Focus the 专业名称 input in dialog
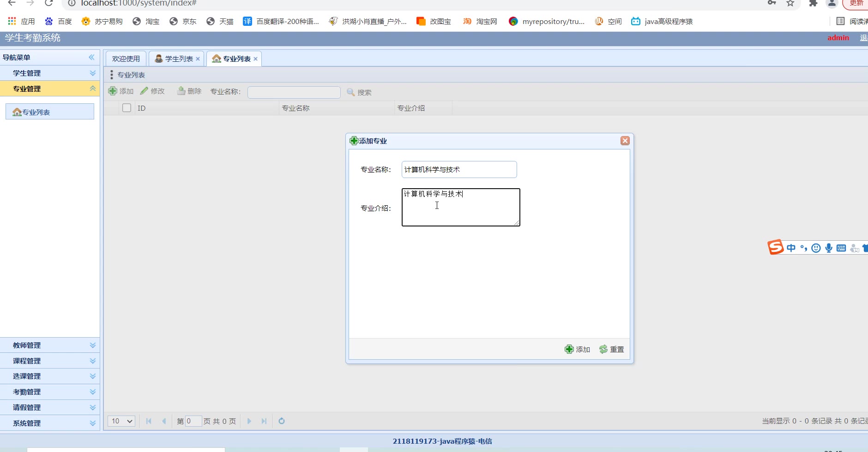 [459, 169]
